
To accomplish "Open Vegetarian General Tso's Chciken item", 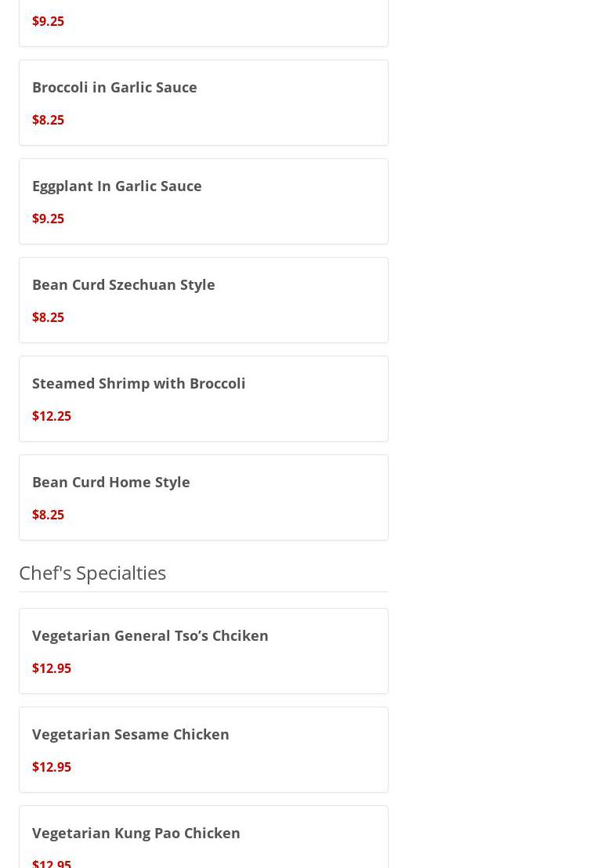I will tap(150, 635).
